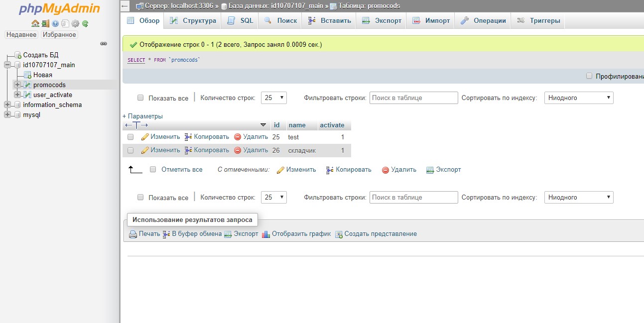644x323 pixels.
Task: Click the + Параметры link
Action: [x=143, y=116]
